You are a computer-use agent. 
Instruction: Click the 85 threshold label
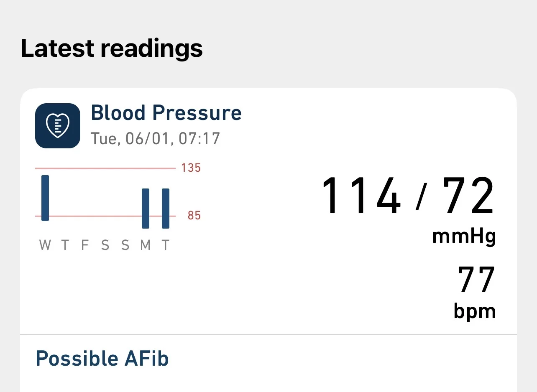pos(194,216)
